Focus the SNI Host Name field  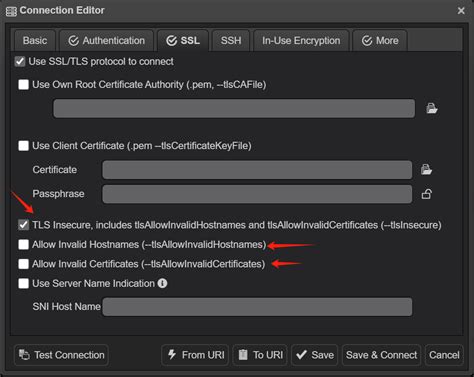257,307
